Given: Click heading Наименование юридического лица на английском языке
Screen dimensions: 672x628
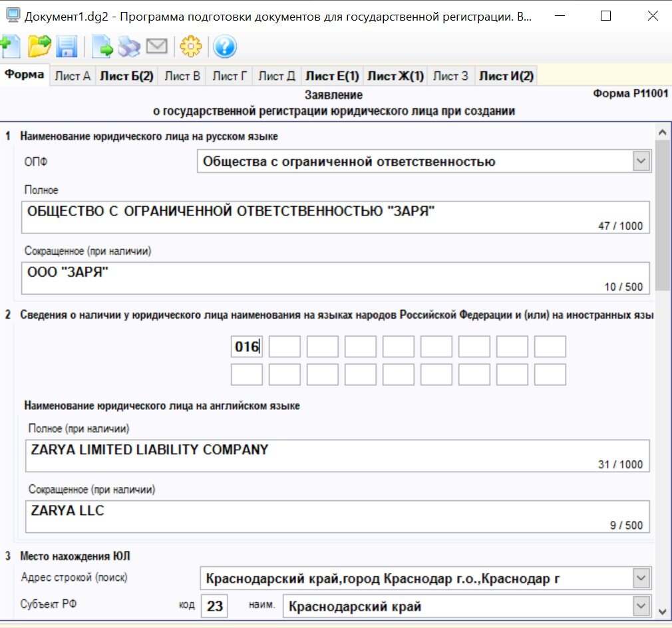Looking at the screenshot, I should pos(162,406).
